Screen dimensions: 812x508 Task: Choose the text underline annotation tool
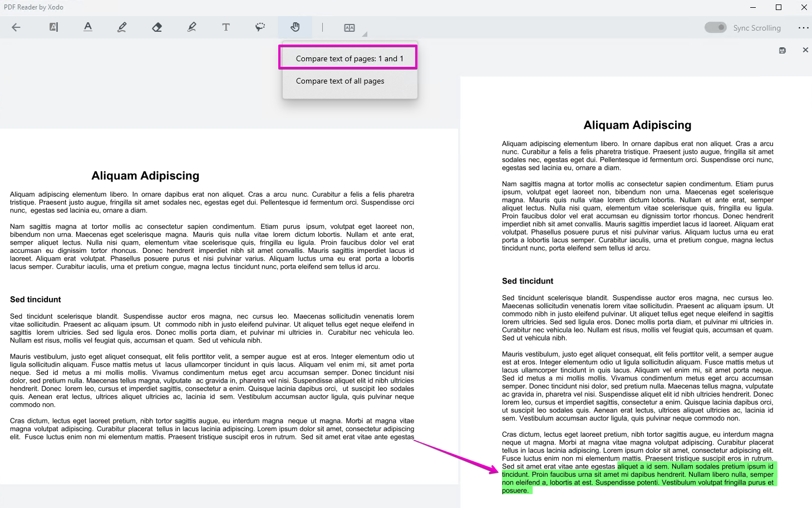(88, 27)
